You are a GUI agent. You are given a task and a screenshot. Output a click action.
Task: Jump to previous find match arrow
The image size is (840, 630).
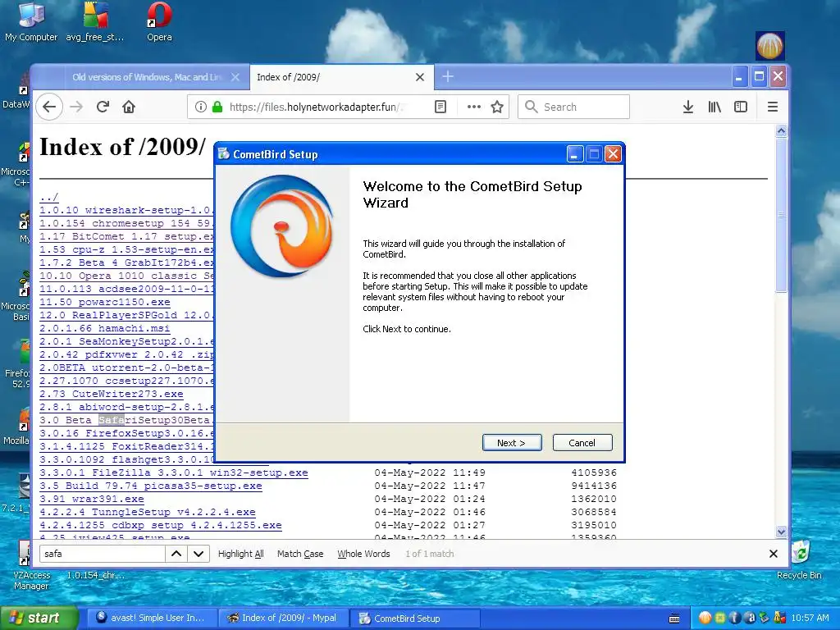point(176,554)
